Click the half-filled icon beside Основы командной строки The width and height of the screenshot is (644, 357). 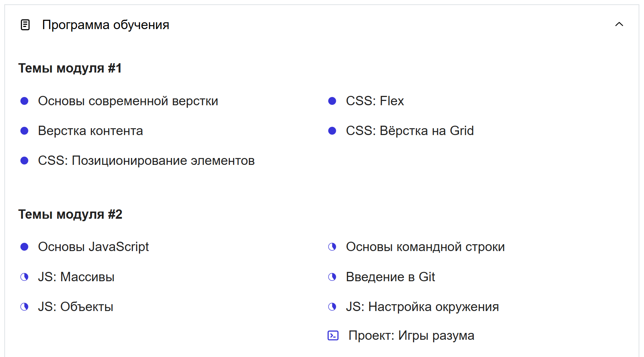(x=332, y=247)
